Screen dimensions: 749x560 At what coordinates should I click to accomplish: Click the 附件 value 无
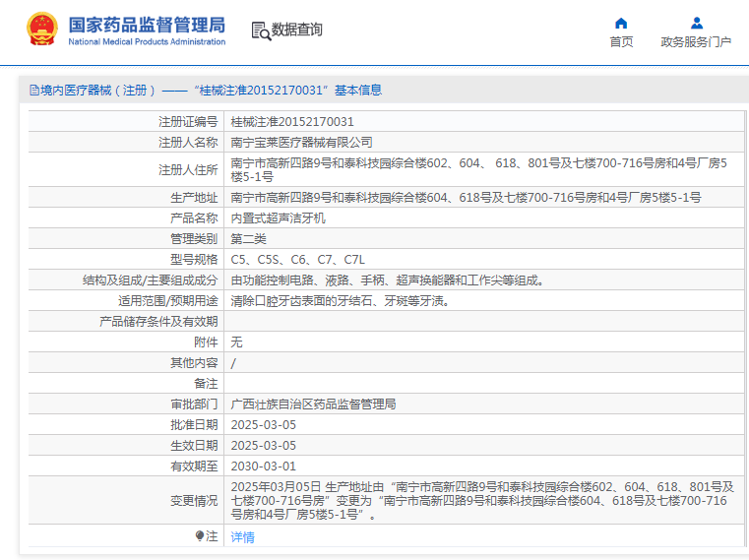pos(236,342)
